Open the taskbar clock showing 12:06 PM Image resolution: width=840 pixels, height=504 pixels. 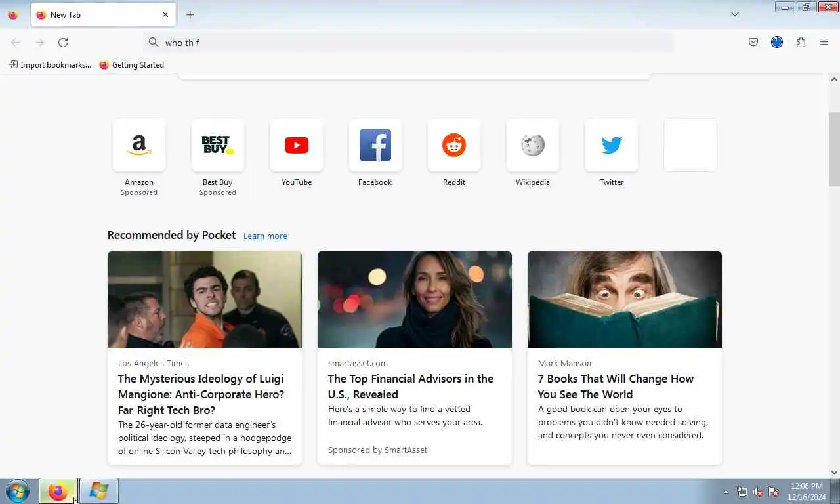(x=807, y=492)
